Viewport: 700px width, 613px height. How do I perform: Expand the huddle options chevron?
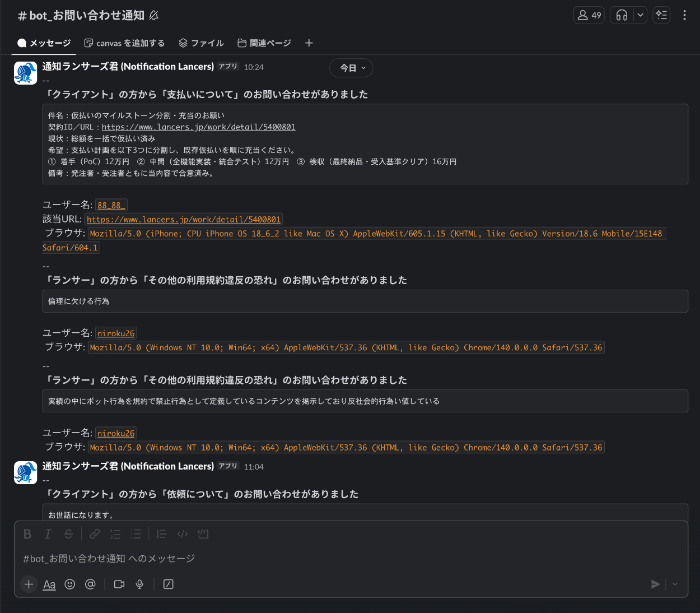coord(640,15)
